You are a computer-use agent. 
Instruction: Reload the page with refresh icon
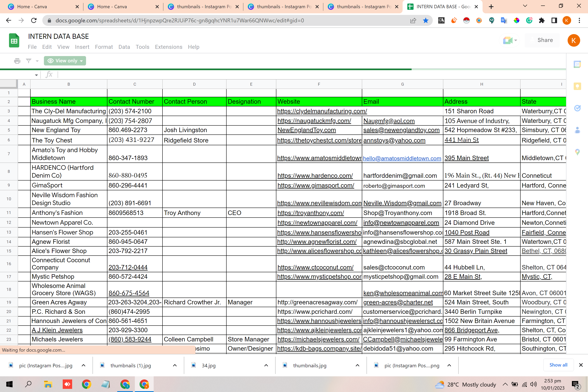[x=34, y=21]
